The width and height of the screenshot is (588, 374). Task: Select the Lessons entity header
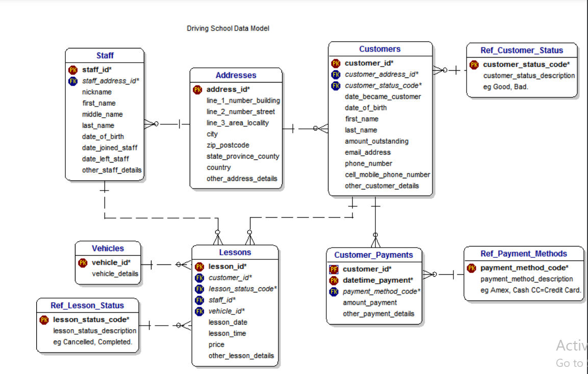pos(235,252)
